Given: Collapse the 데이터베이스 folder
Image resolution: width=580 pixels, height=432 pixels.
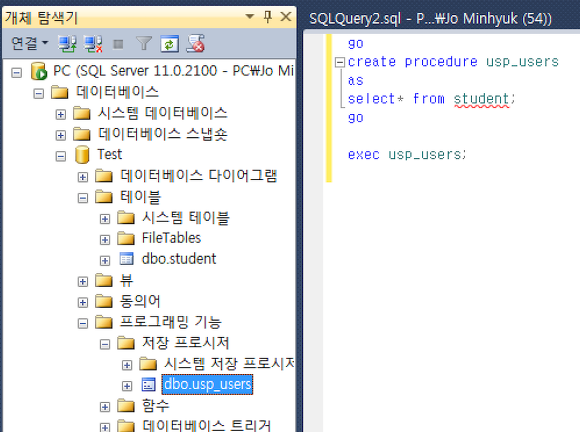Looking at the screenshot, I should [38, 93].
